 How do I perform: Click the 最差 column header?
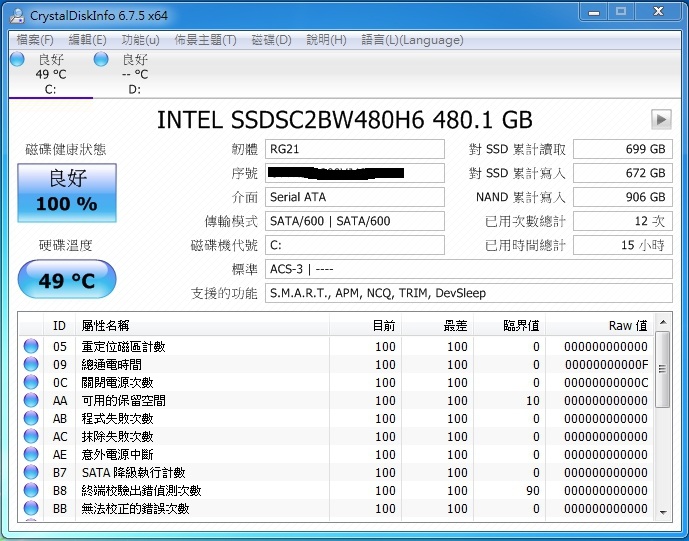pyautogui.click(x=437, y=326)
